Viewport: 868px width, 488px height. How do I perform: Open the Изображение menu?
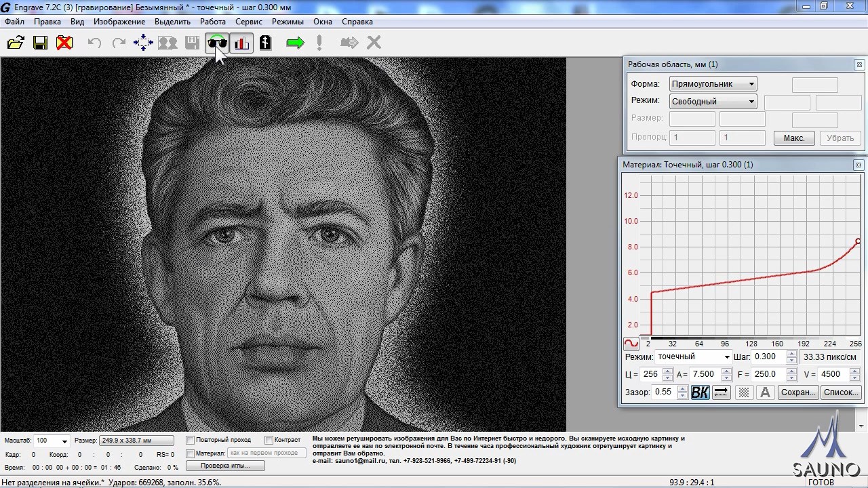click(119, 22)
